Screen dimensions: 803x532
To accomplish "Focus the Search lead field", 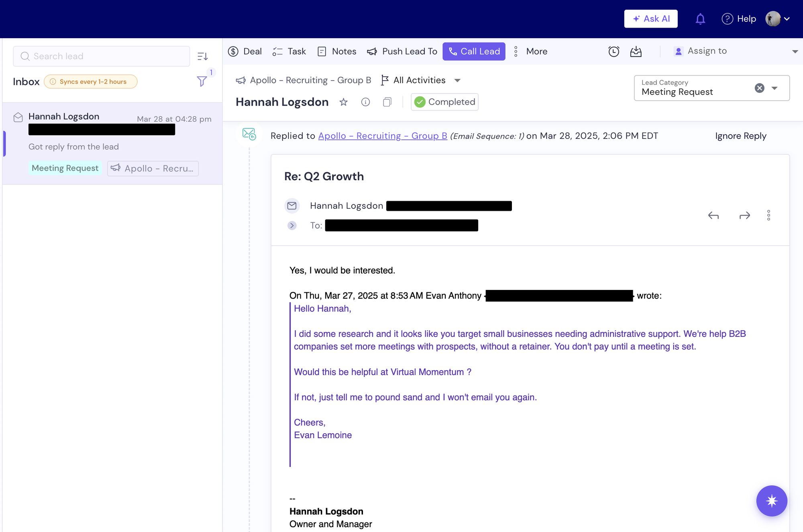I will (x=101, y=56).
